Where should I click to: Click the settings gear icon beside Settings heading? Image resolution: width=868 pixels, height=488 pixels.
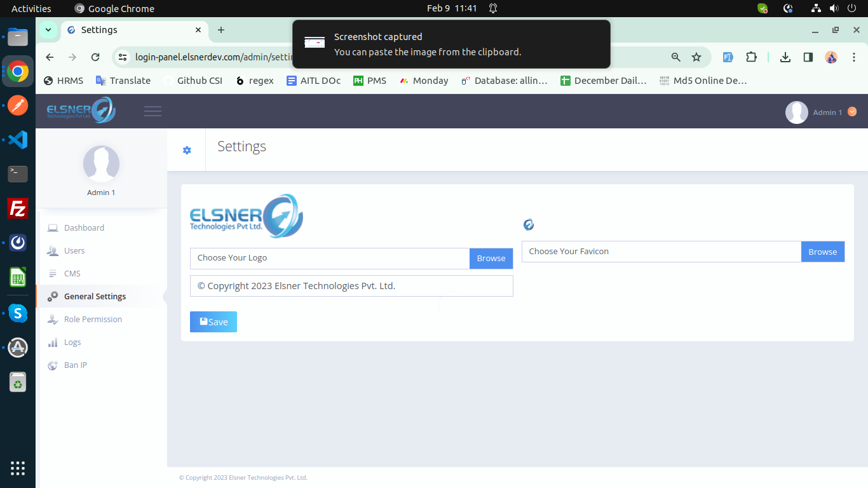click(186, 150)
